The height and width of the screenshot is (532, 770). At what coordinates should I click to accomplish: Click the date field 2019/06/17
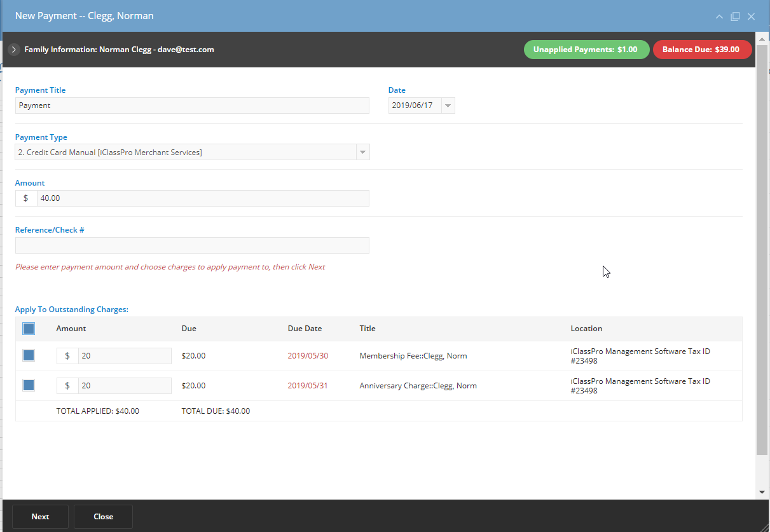point(414,106)
